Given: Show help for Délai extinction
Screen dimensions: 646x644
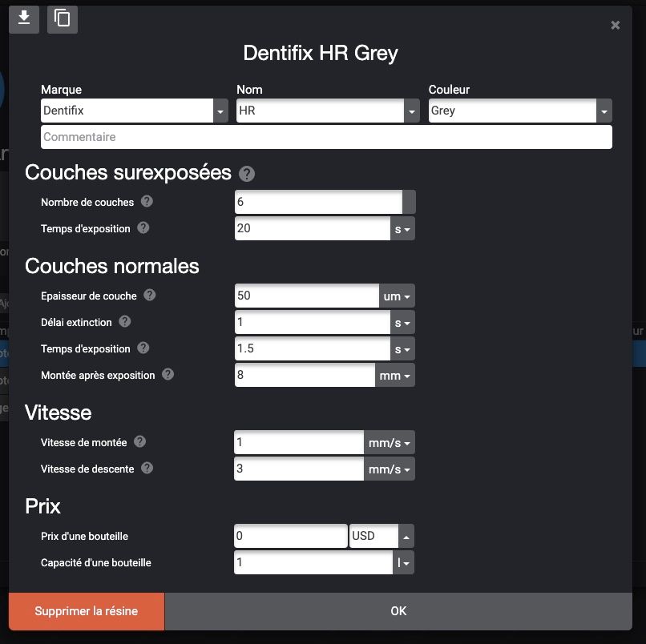Looking at the screenshot, I should 125,321.
